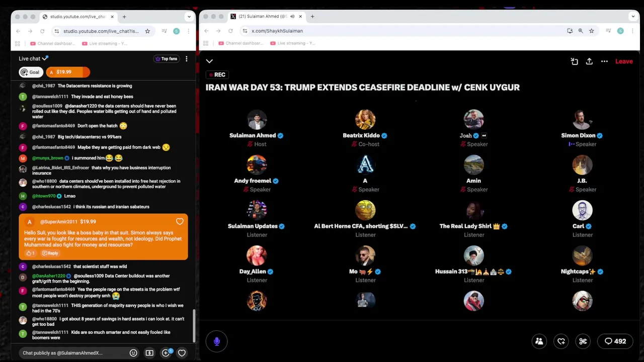Mute the audio indicator on the X tab
The height and width of the screenshot is (362, 644).
292,17
